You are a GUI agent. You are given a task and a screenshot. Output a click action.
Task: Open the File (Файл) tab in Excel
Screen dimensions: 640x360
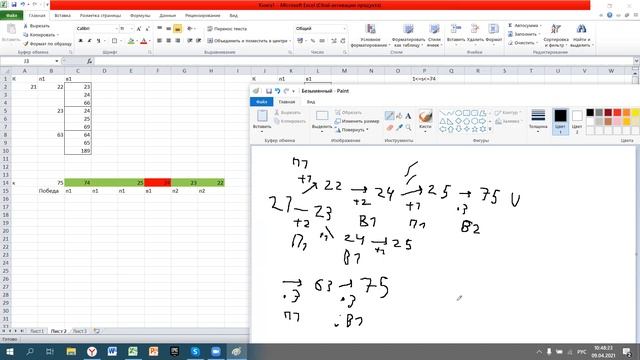coord(11,16)
